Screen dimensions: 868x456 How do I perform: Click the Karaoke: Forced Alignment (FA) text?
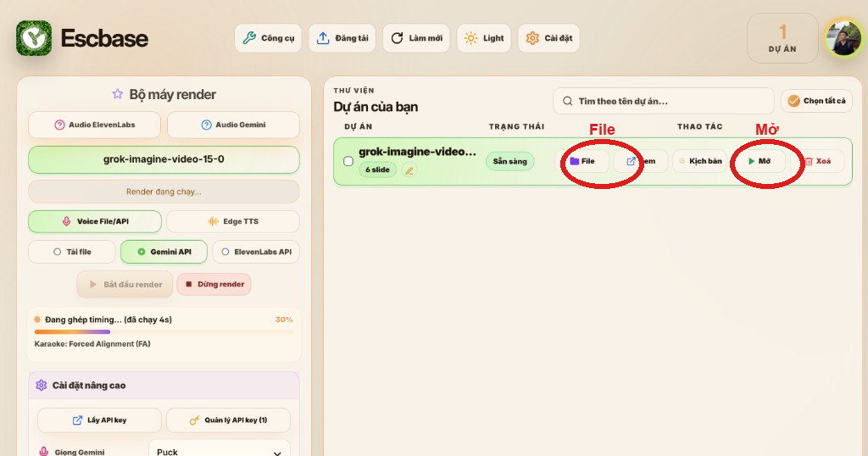tap(92, 344)
